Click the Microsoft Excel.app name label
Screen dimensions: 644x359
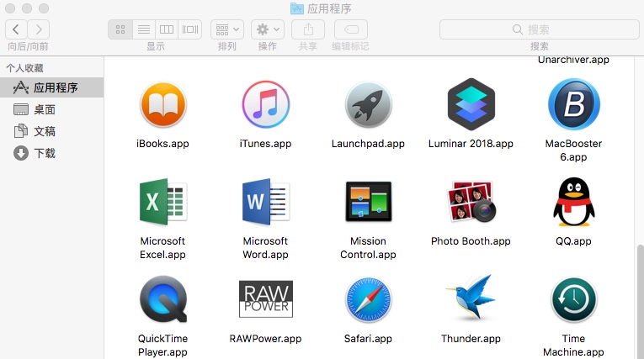(x=162, y=248)
